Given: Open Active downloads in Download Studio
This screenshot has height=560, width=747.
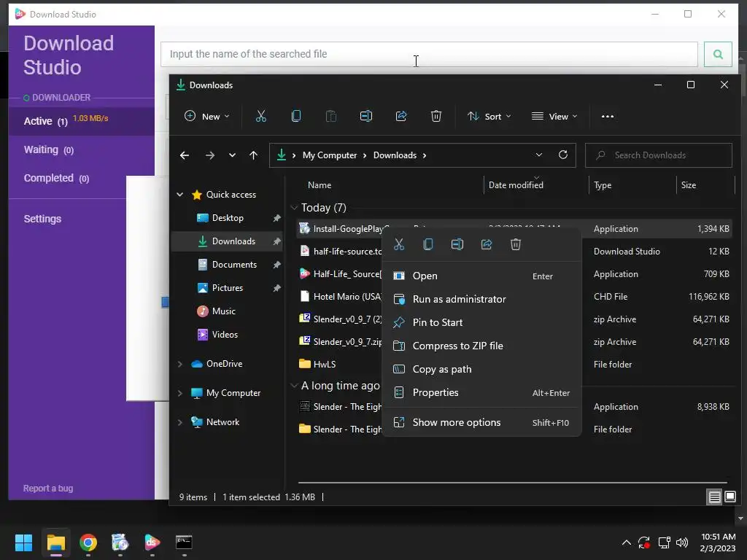Looking at the screenshot, I should coord(82,121).
